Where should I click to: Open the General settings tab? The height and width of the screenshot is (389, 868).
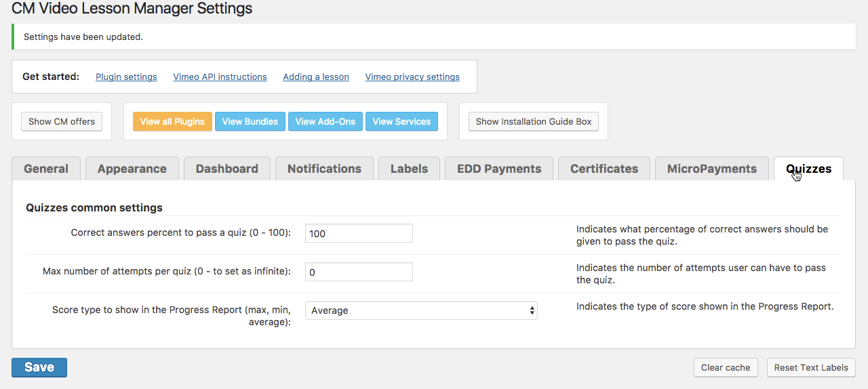point(46,169)
